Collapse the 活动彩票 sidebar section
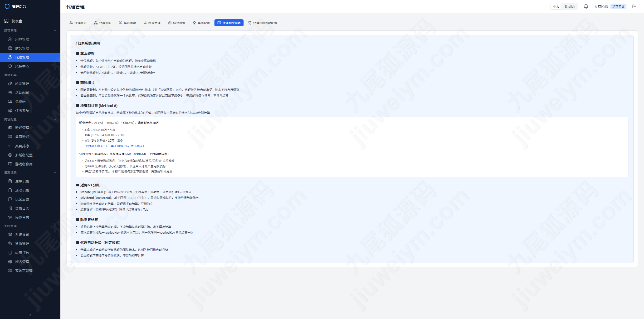 pyautogui.click(x=55, y=75)
